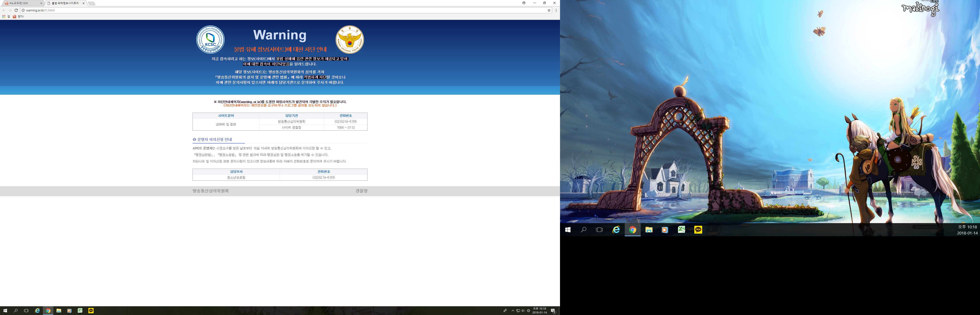Reload the warning.or.kr page in Chrome
Image resolution: width=980 pixels, height=315 pixels.
click(x=16, y=10)
